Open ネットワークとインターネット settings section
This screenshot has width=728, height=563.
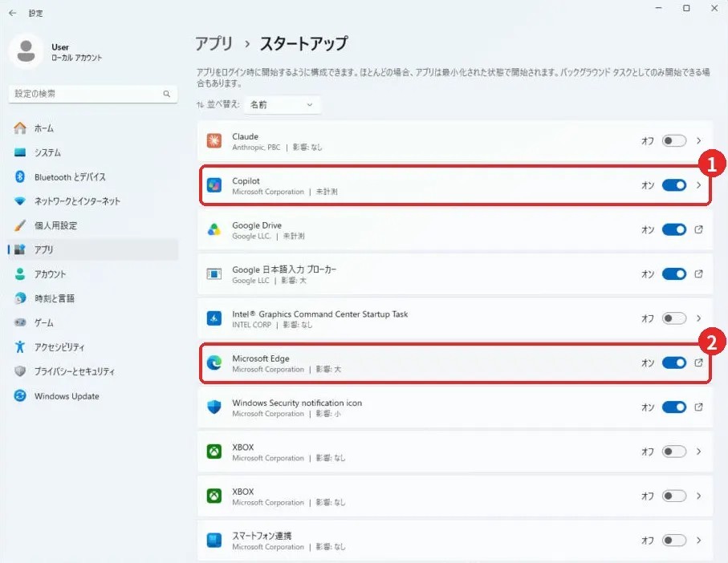pos(93,200)
